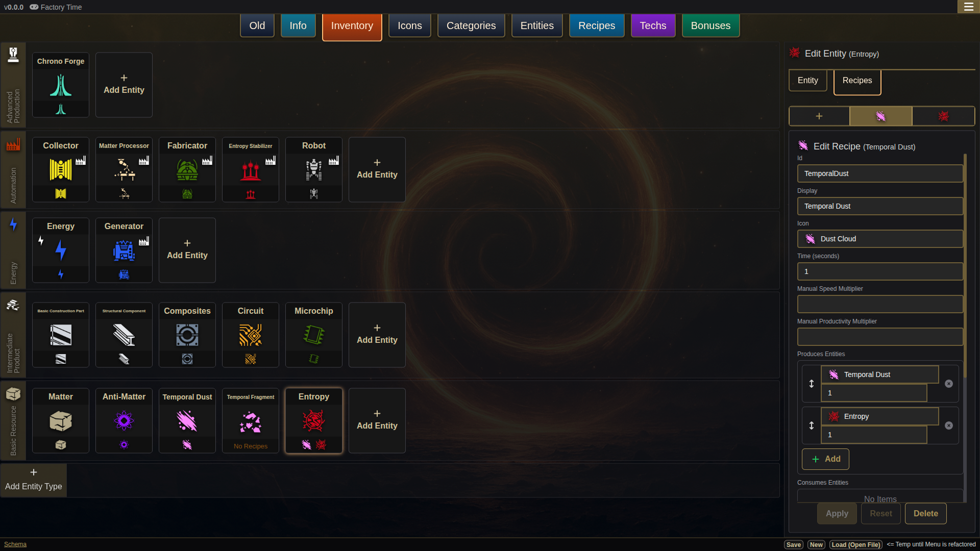The image size is (980, 551).
Task: Select the Chrono Forge entity icon
Action: [x=61, y=85]
